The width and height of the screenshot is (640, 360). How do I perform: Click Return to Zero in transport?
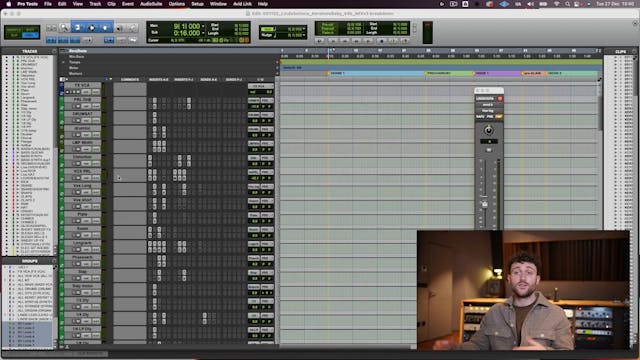click(332, 41)
